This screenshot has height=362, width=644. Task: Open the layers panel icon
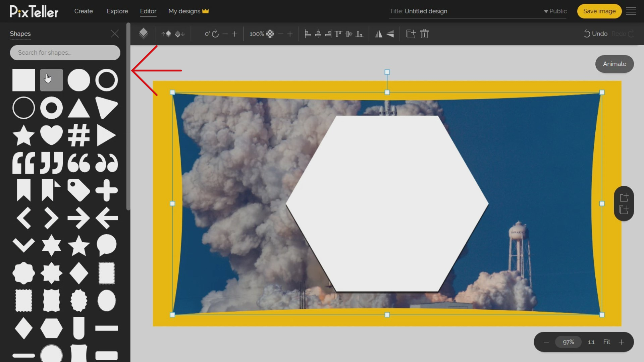(x=143, y=34)
